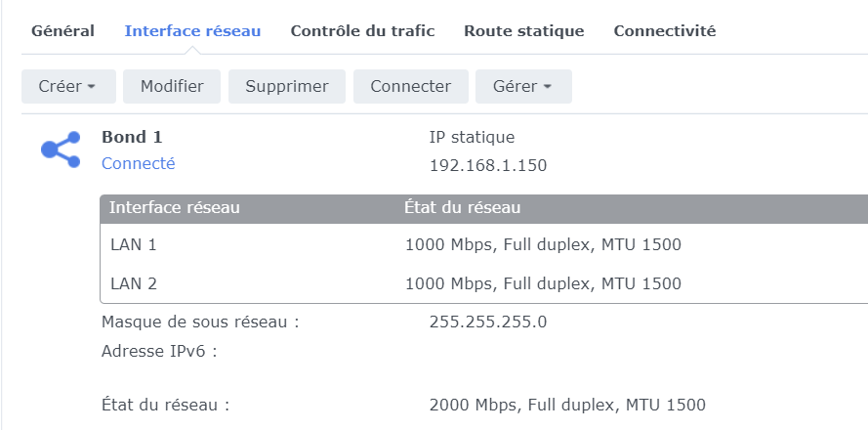Click the Supprimer button
Image resolution: width=868 pixels, height=430 pixels.
(x=287, y=86)
